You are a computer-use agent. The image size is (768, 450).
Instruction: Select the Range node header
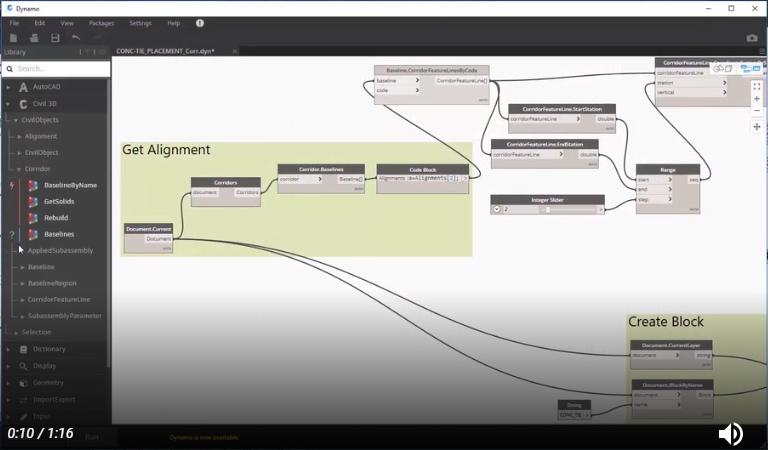click(x=668, y=170)
